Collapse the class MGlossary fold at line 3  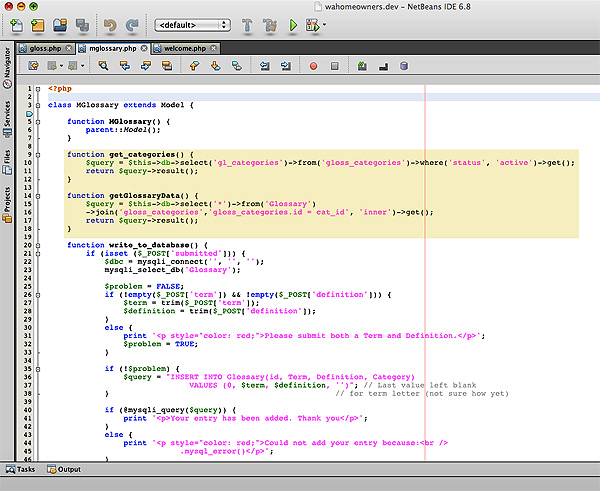pyautogui.click(x=38, y=105)
